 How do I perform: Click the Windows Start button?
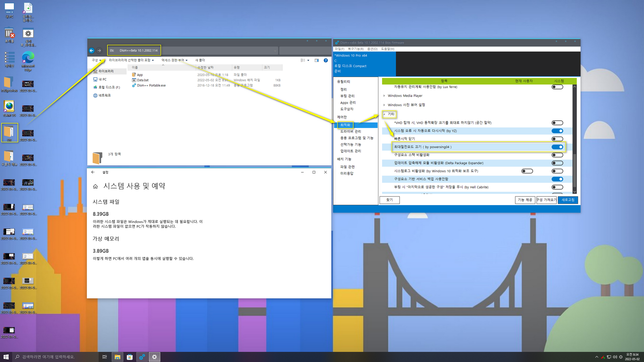(x=6, y=357)
